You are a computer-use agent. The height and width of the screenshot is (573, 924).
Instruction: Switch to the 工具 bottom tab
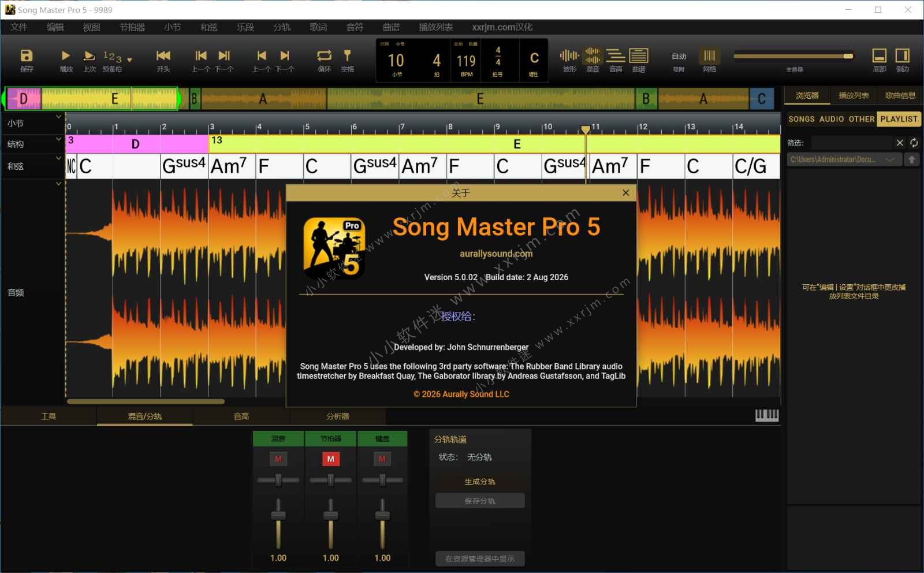pos(49,416)
